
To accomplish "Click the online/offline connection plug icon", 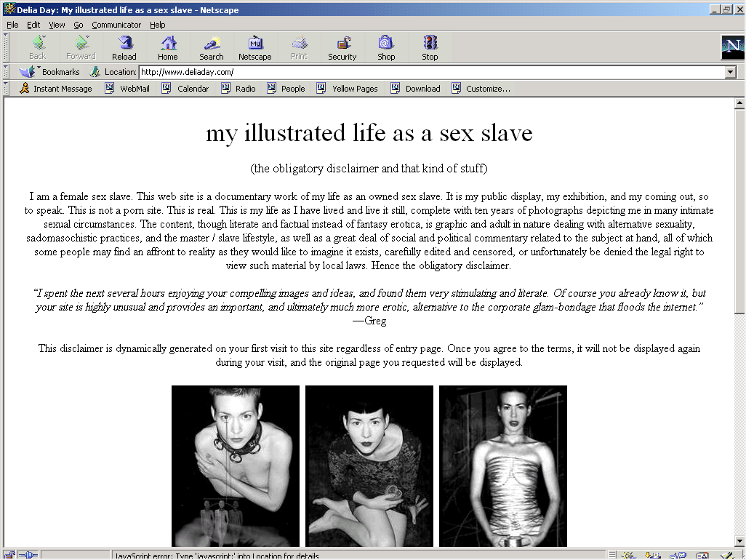I will (x=28, y=555).
